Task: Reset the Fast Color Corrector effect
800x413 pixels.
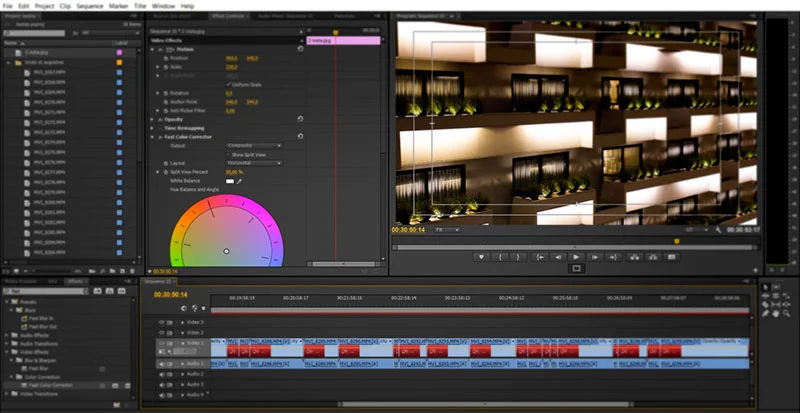Action: pyautogui.click(x=300, y=136)
